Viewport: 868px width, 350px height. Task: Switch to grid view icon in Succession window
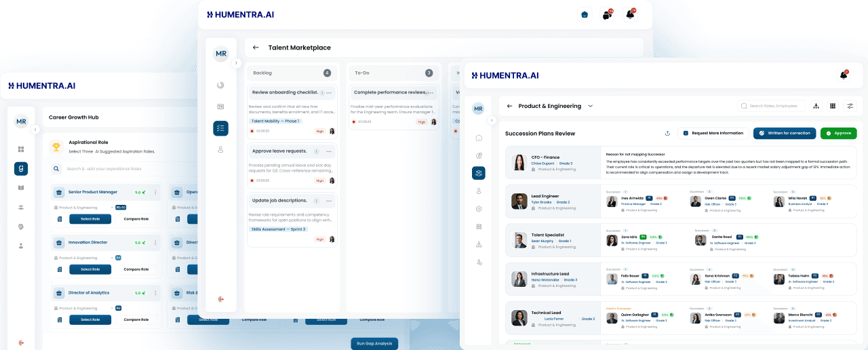(x=833, y=106)
